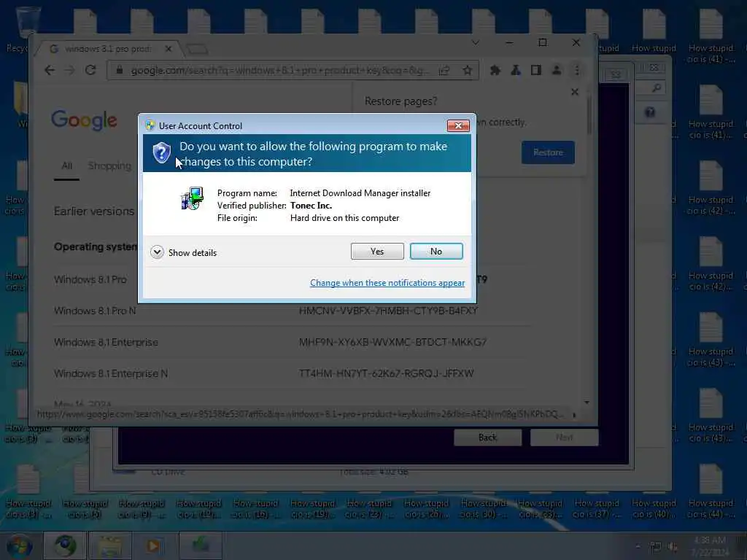Image resolution: width=747 pixels, height=560 pixels.
Task: Click 'Windows 8.1 Enterprise' row text
Action: pos(106,343)
